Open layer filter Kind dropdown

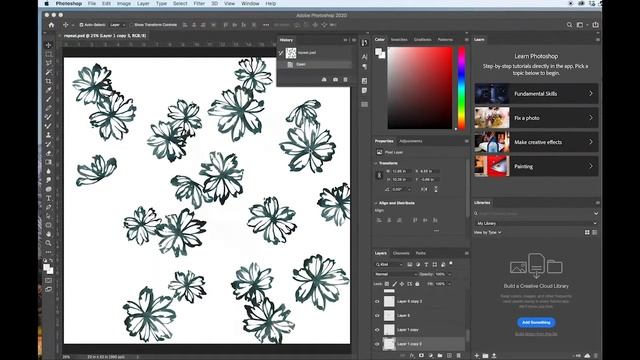pos(389,264)
